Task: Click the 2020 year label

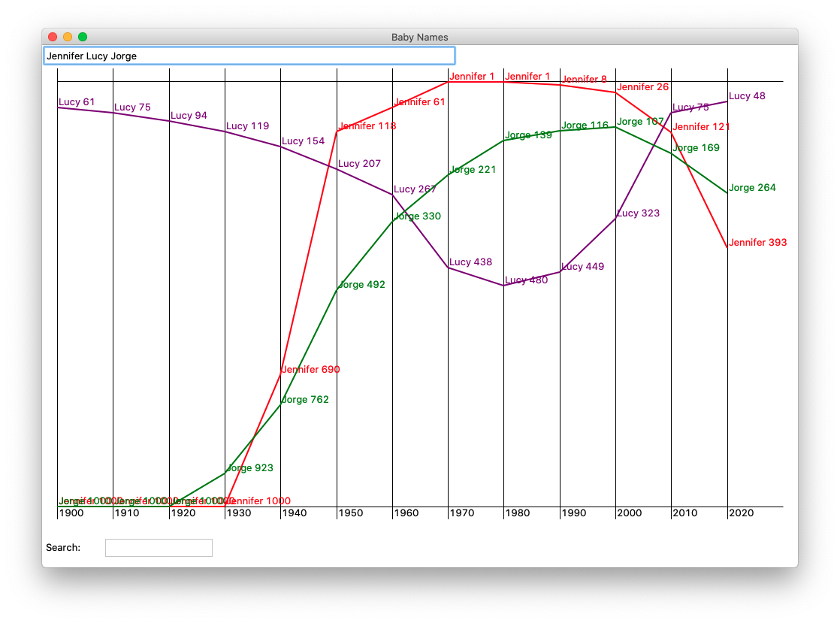Action: tap(741, 513)
